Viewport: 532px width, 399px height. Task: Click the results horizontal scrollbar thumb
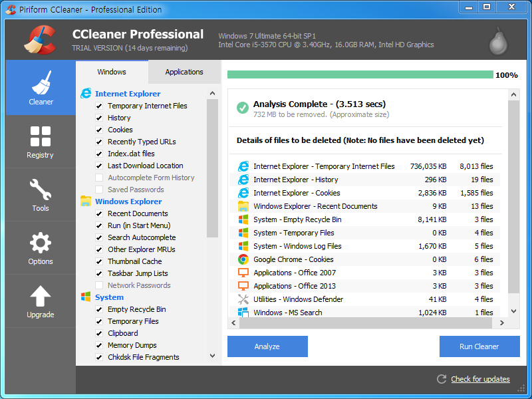coord(365,323)
